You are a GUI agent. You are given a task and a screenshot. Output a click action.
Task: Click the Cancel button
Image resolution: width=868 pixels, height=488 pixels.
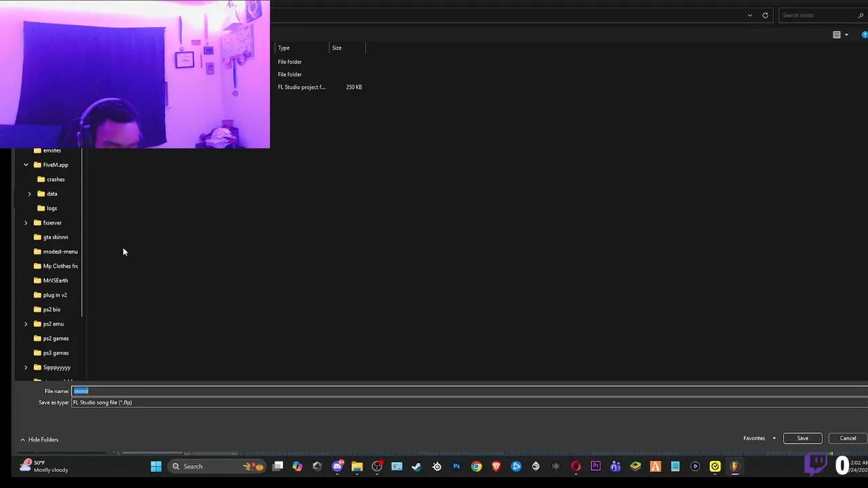[848, 438]
